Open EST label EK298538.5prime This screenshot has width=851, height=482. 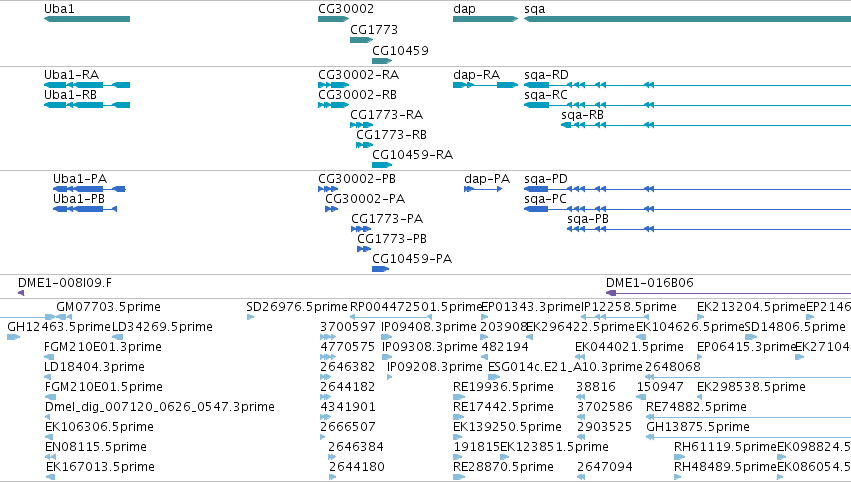751,387
